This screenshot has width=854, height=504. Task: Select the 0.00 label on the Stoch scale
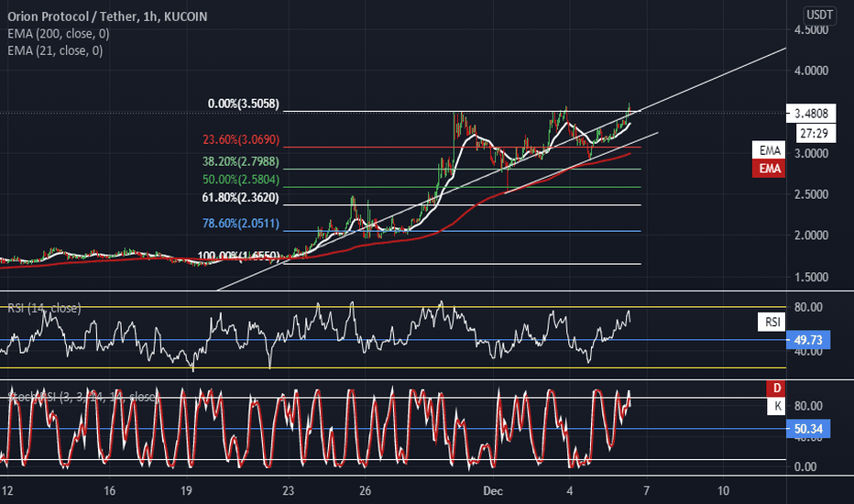click(805, 466)
